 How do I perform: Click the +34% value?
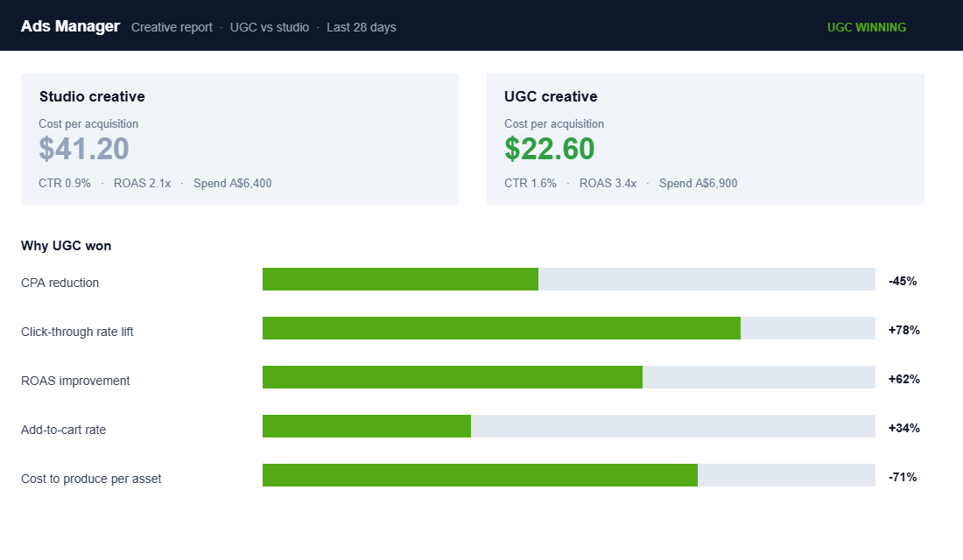(903, 429)
